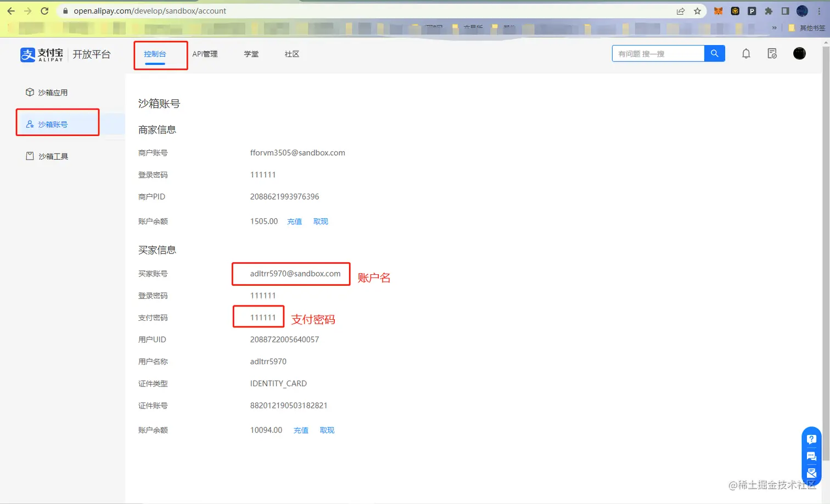830x504 pixels.
Task: Click the 沙箱账号 page heading
Action: point(159,104)
